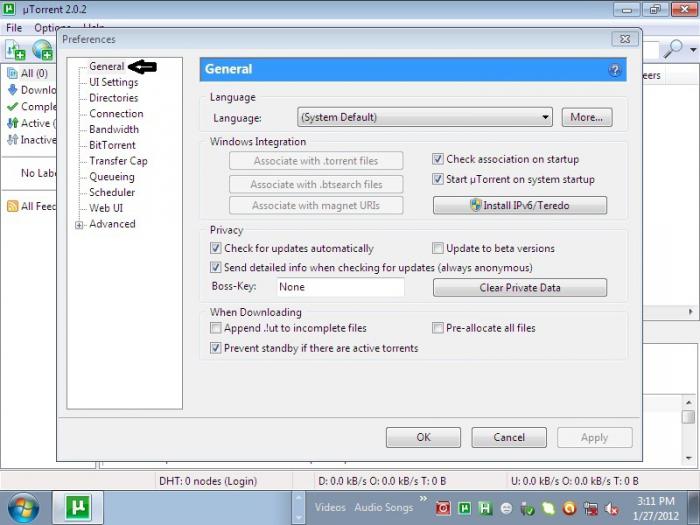Select No Label in sidebar
This screenshot has height=525, width=700.
[x=38, y=173]
